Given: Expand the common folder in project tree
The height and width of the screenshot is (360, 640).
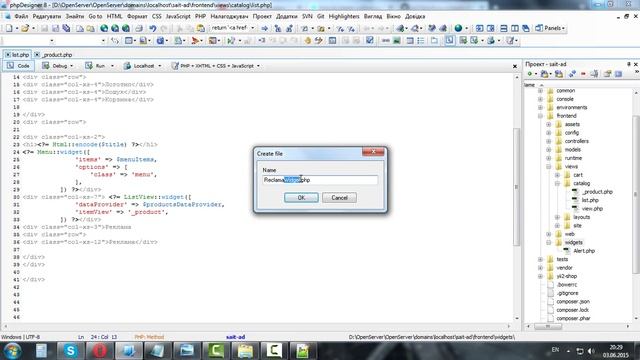Looking at the screenshot, I should (x=540, y=91).
